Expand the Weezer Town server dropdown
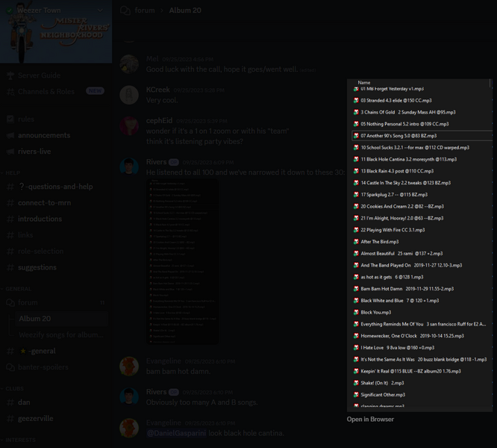 pos(100,10)
